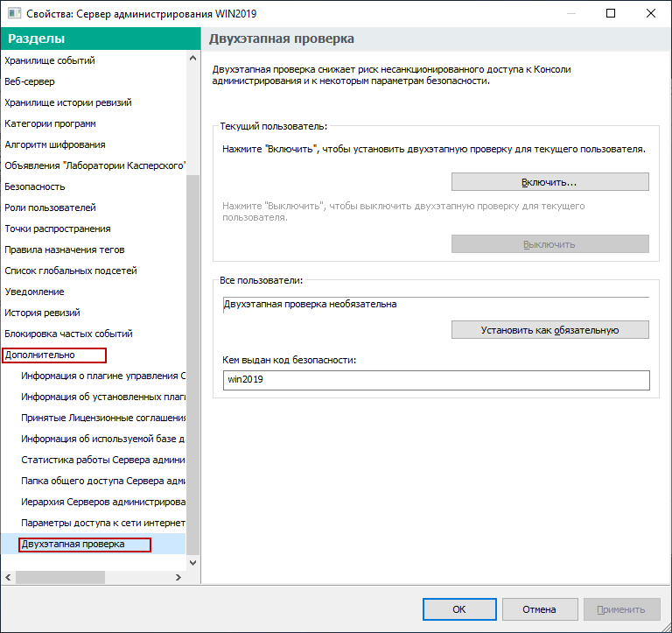Viewport: 672px width, 633px height.
Task: Click the Включить... button
Action: tap(549, 182)
